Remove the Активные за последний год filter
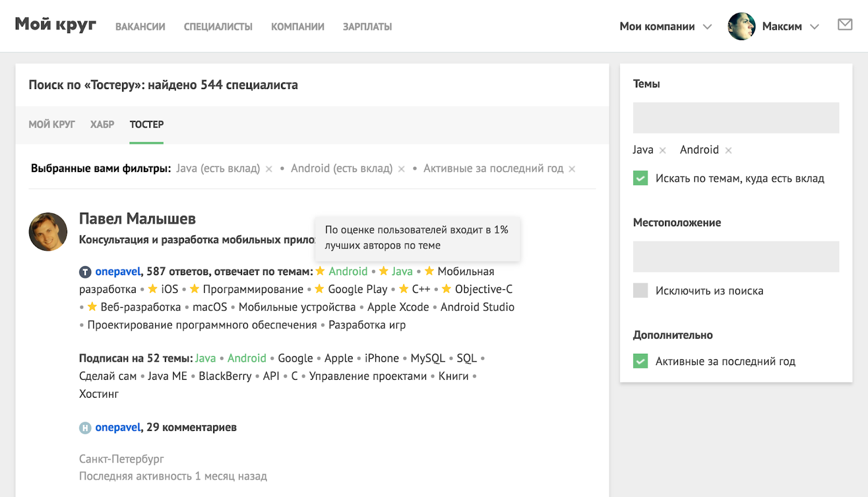Image resolution: width=868 pixels, height=497 pixels. pyautogui.click(x=572, y=169)
